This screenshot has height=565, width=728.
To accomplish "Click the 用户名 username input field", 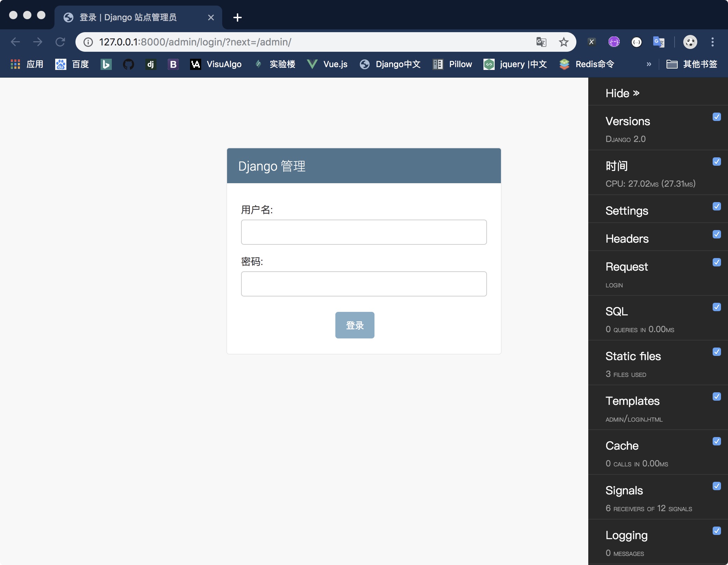I will coord(364,232).
